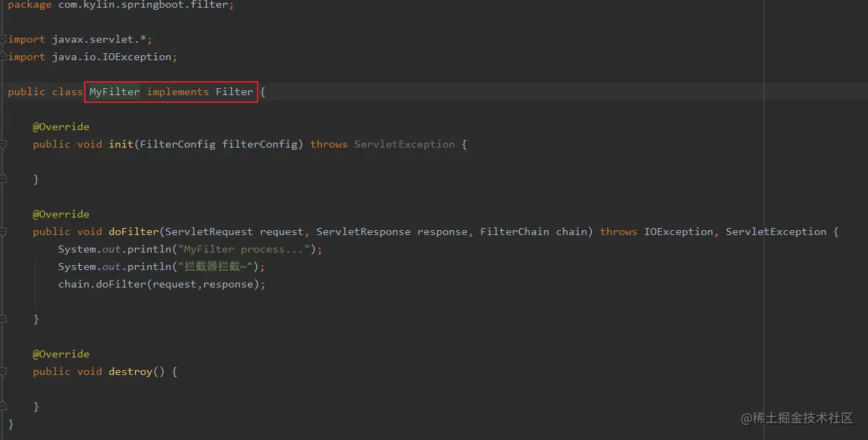Click the @Override annotation above doFilter
Screen dimensions: 868x440
[x=61, y=214]
